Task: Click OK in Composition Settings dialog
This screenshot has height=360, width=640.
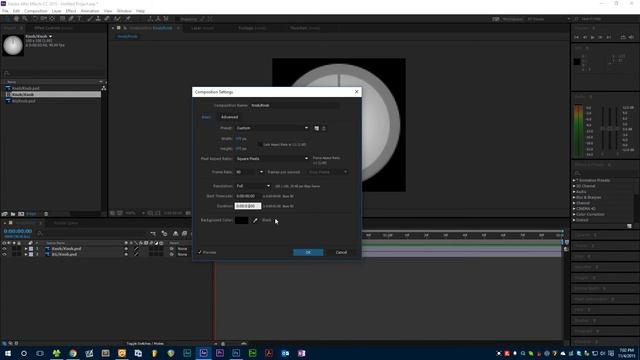Action: 308,252
